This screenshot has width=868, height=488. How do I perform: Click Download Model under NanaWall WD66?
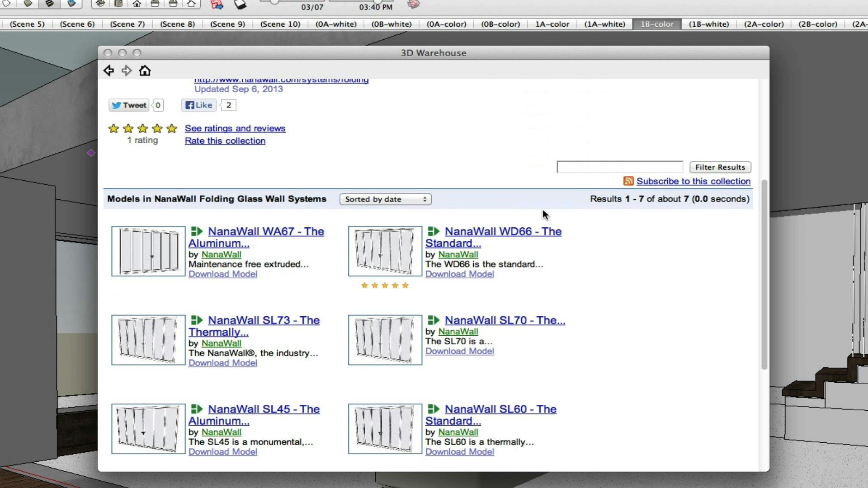coord(459,274)
